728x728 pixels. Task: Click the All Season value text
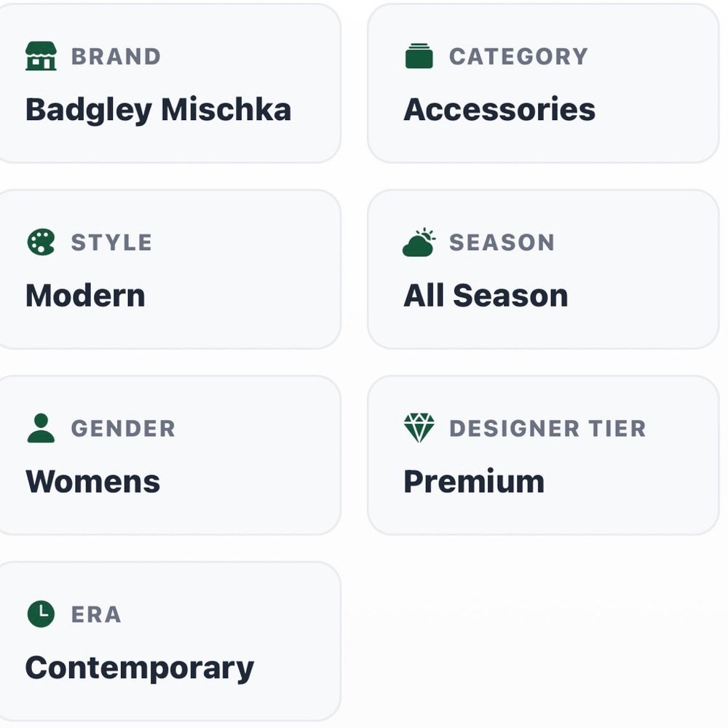[x=486, y=296]
